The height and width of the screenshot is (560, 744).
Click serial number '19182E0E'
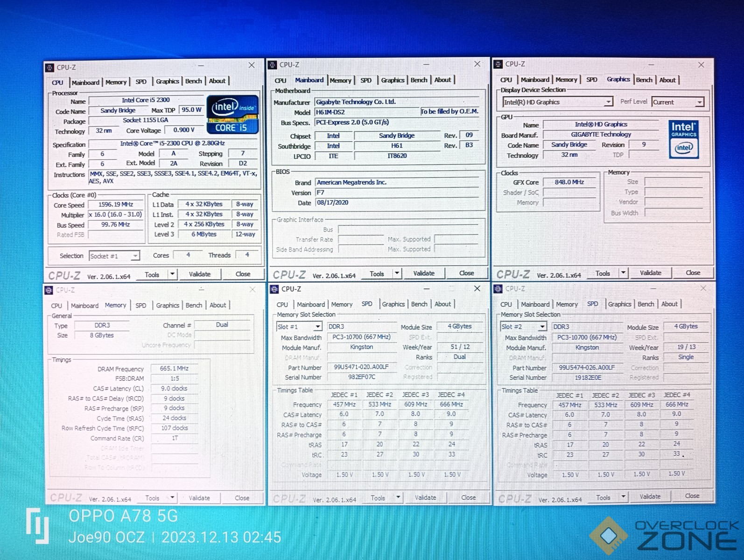[x=587, y=378]
